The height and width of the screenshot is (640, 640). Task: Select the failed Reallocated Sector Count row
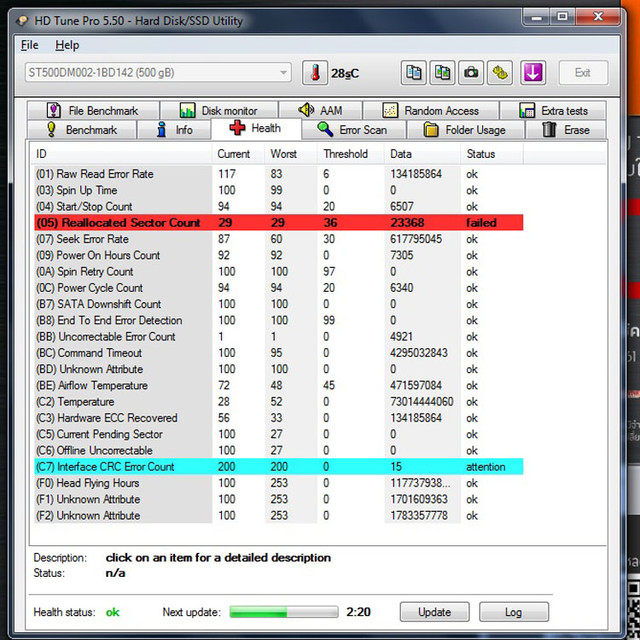click(279, 222)
